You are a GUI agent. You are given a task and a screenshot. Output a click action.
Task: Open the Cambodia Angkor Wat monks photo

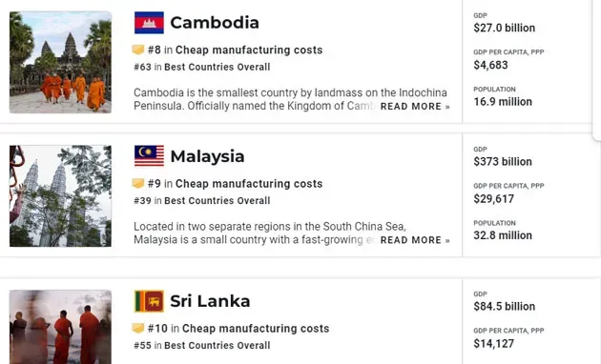(60, 62)
